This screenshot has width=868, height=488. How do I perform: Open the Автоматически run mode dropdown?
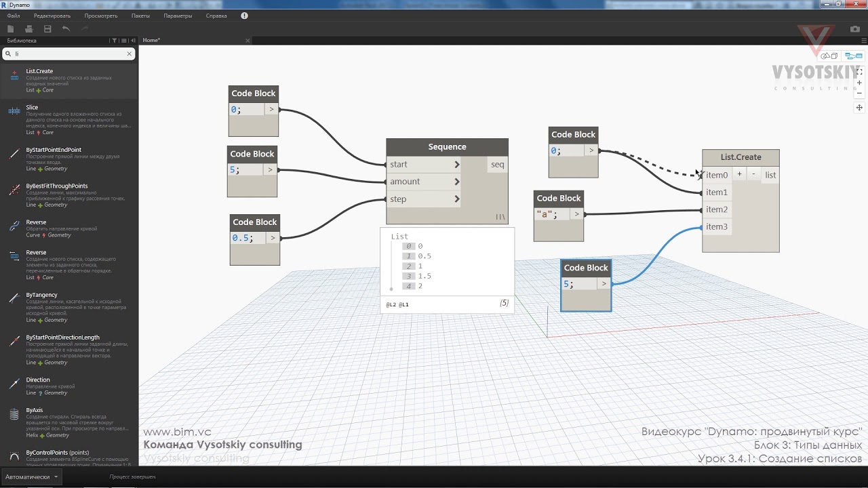coord(31,476)
